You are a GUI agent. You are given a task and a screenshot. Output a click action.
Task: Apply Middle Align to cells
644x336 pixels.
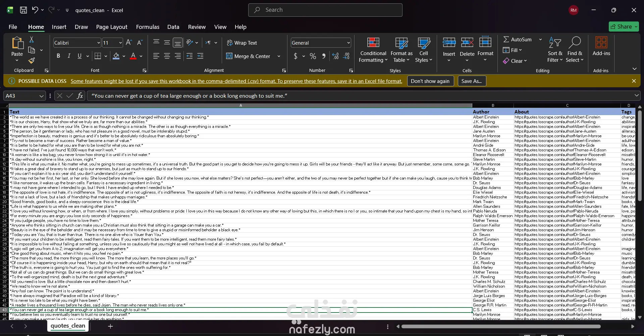point(167,43)
